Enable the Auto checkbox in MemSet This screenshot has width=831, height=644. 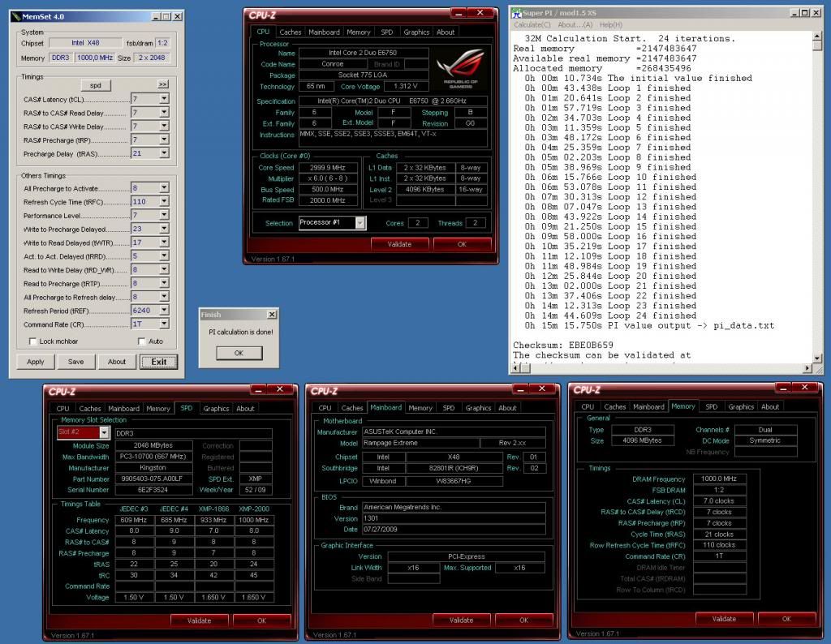(141, 341)
